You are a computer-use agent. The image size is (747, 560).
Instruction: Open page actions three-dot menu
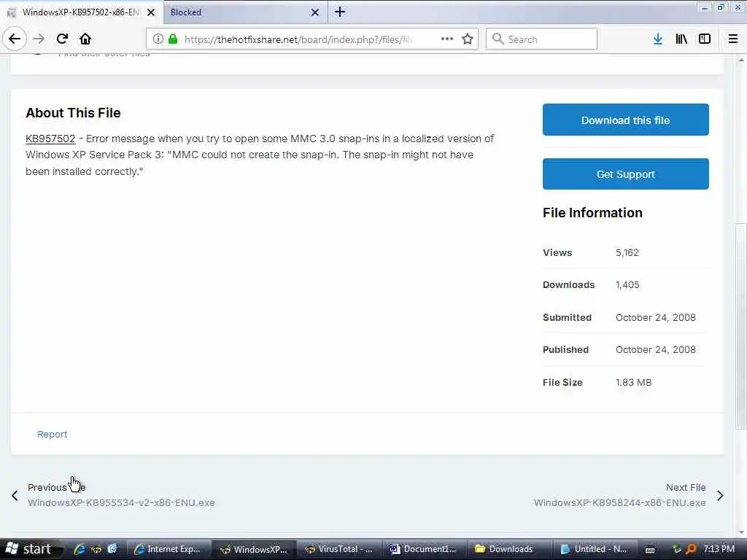coord(447,39)
